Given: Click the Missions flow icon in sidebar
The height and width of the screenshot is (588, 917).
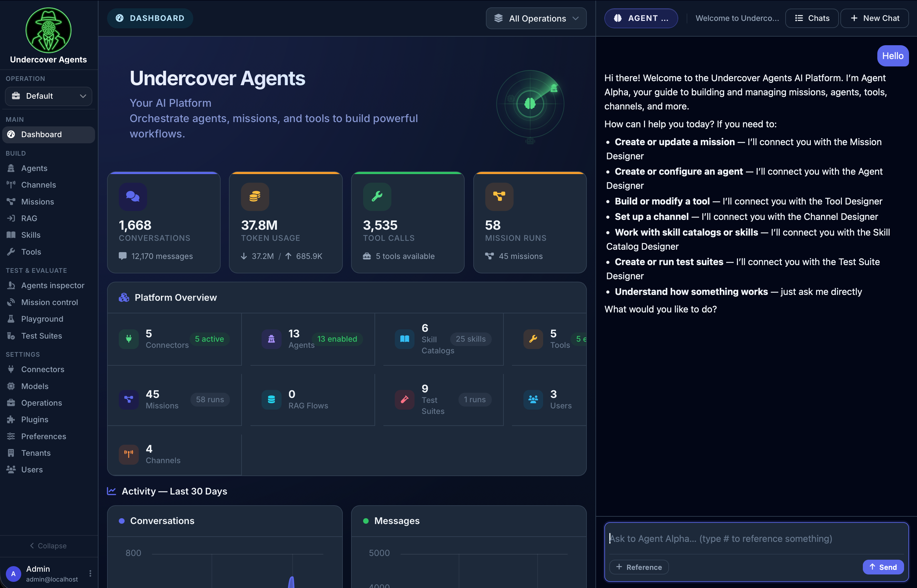Looking at the screenshot, I should 11,202.
